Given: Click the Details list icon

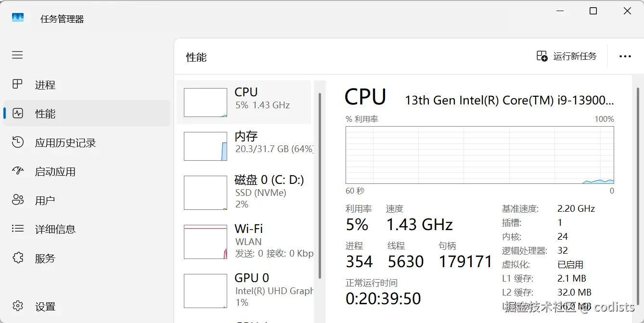Looking at the screenshot, I should pos(18,229).
